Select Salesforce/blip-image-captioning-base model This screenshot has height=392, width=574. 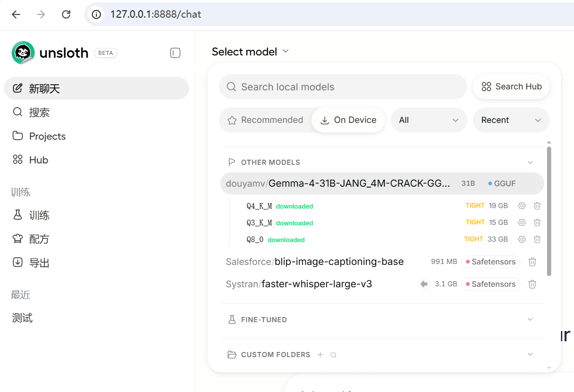click(315, 262)
